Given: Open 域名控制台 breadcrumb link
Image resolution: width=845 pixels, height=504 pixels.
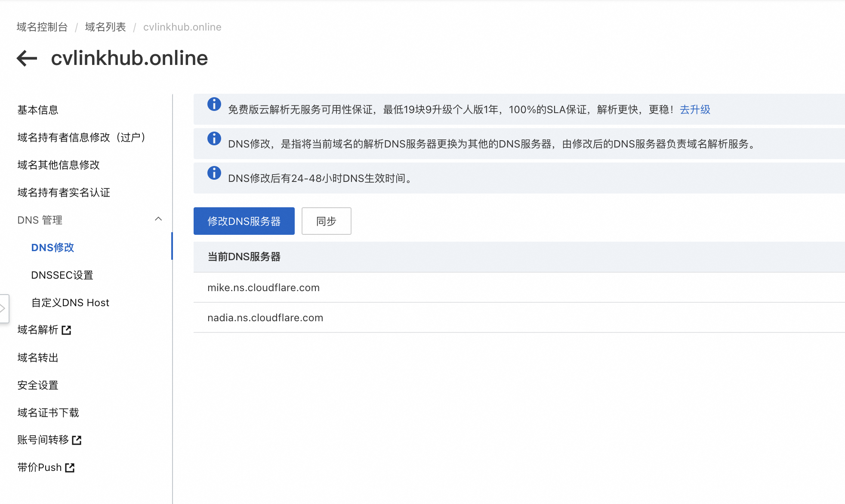Looking at the screenshot, I should 42,27.
